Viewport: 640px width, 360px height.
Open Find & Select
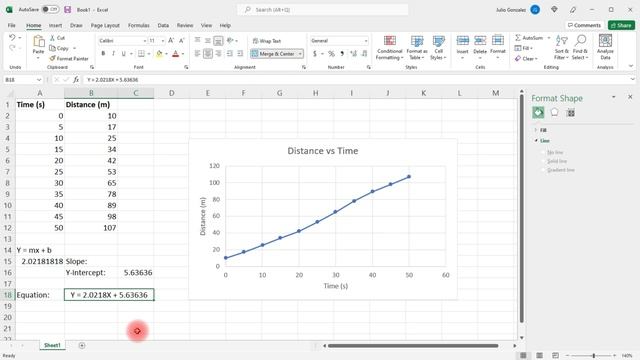[x=580, y=47]
